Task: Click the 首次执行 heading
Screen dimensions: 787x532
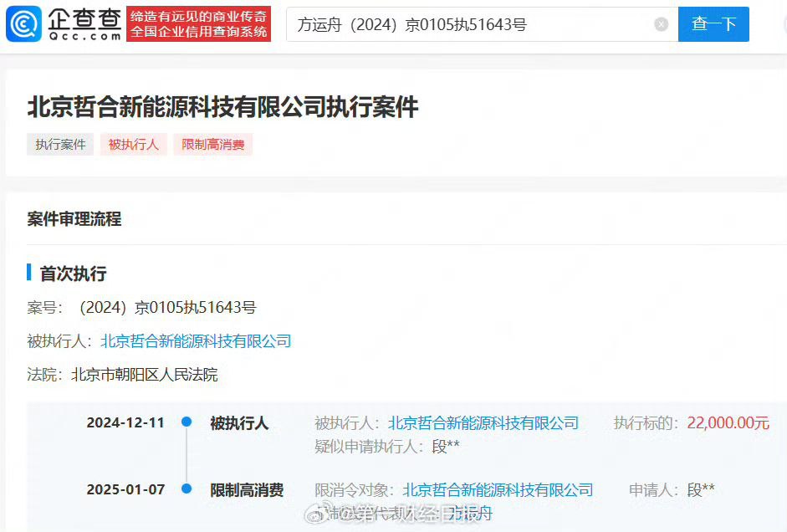Action: (74, 274)
